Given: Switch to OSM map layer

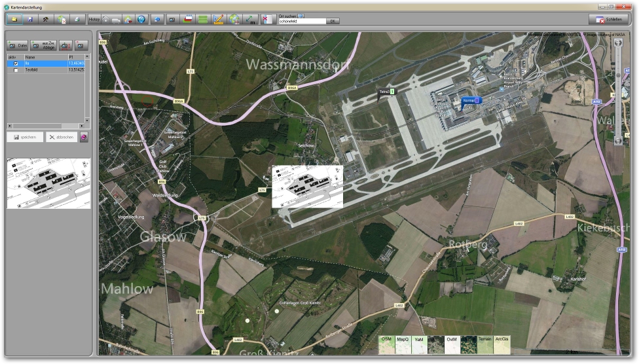Looking at the screenshot, I should 386,345.
